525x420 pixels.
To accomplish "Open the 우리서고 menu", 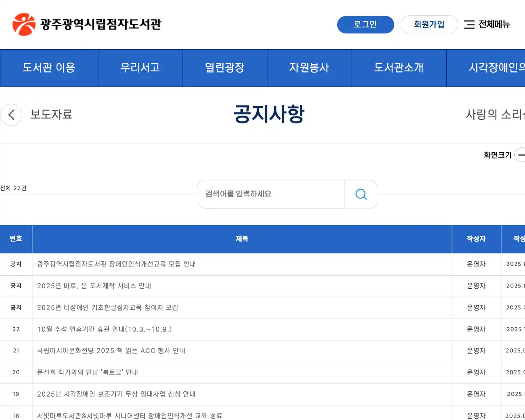I will [x=140, y=68].
